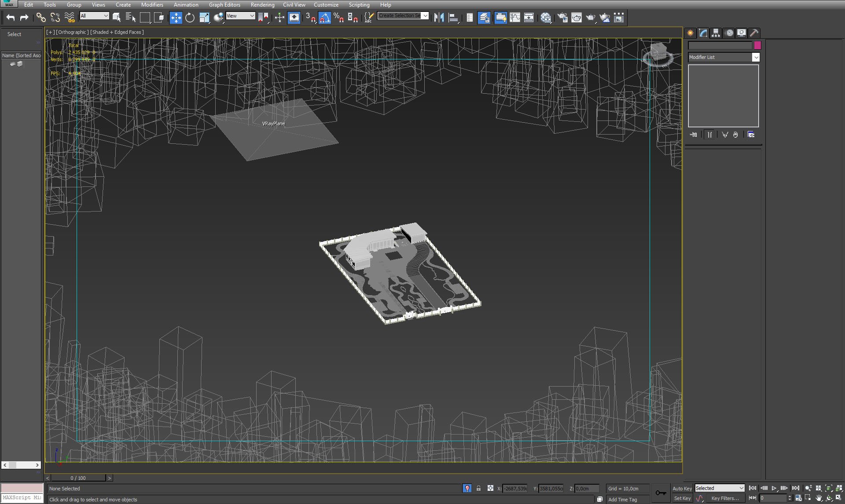Open the selection filter dropdown showing All

pos(94,16)
